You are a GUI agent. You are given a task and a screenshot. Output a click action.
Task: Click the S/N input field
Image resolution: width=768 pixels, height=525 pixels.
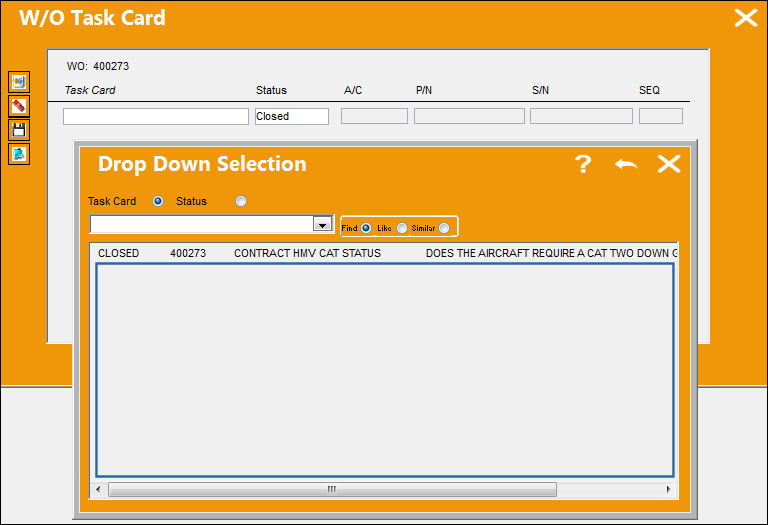pos(581,116)
